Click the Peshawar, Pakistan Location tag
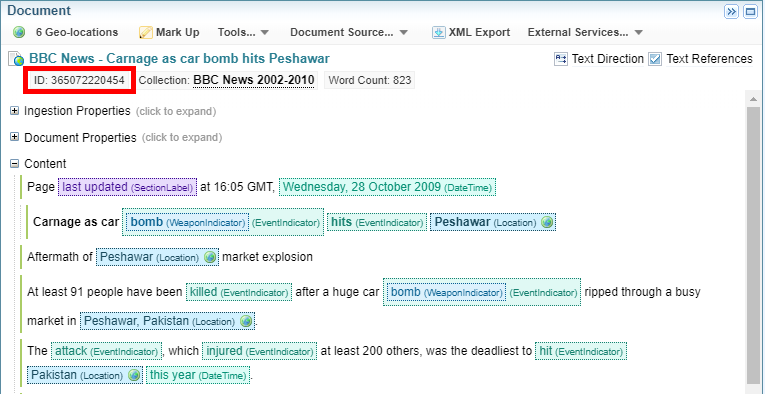This screenshot has height=394, width=765. pyautogui.click(x=167, y=321)
